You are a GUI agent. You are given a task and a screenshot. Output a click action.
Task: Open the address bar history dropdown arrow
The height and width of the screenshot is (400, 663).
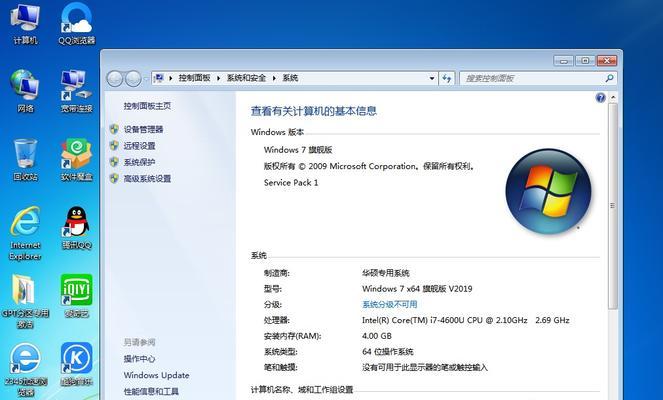432,78
